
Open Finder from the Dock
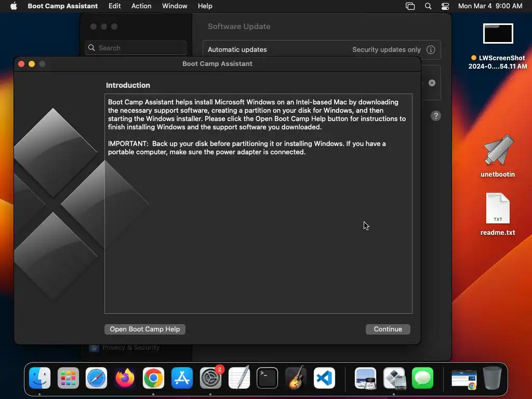tap(39, 378)
